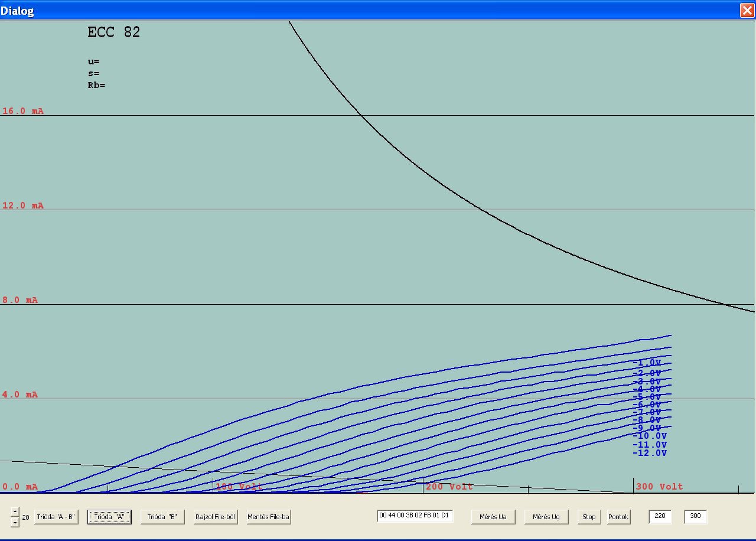Click the -9.0V curve label

point(647,428)
